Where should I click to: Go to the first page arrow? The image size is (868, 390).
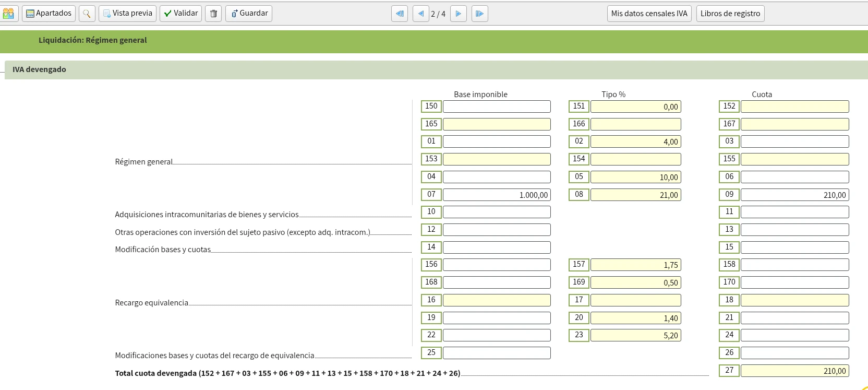(x=400, y=14)
